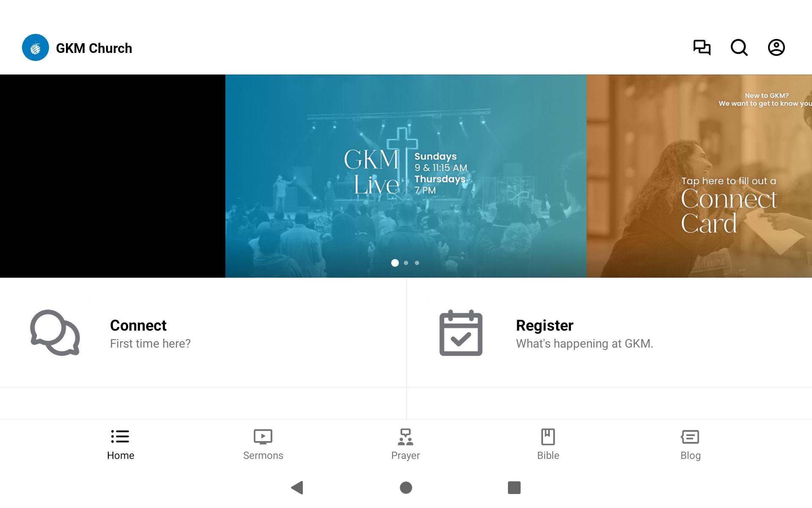The image size is (812, 508).
Task: Open search with the magnifier icon
Action: pos(739,47)
